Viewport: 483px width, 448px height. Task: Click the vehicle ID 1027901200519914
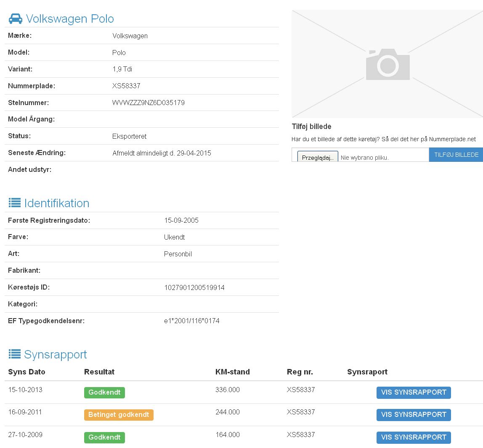(x=194, y=288)
